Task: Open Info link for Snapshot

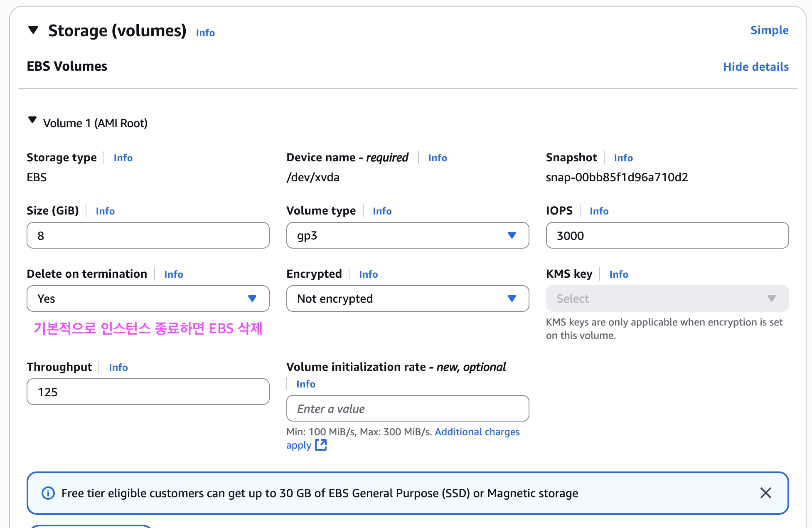Action: pyautogui.click(x=623, y=158)
